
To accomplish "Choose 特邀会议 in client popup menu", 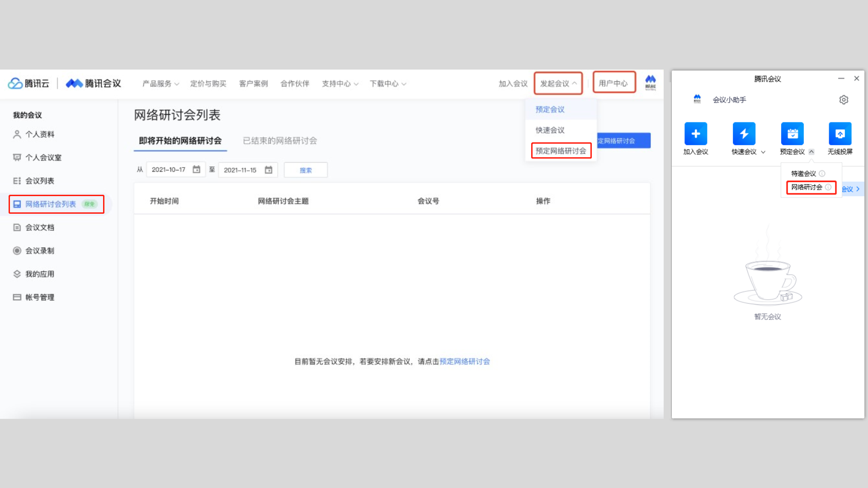I will pos(803,174).
